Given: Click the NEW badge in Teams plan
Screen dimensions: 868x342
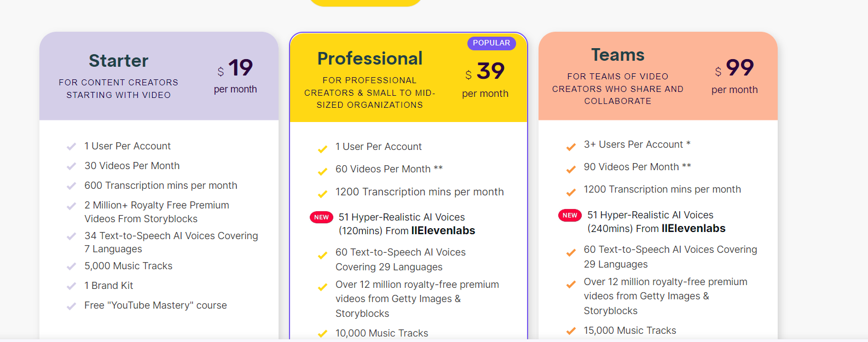Looking at the screenshot, I should (570, 215).
